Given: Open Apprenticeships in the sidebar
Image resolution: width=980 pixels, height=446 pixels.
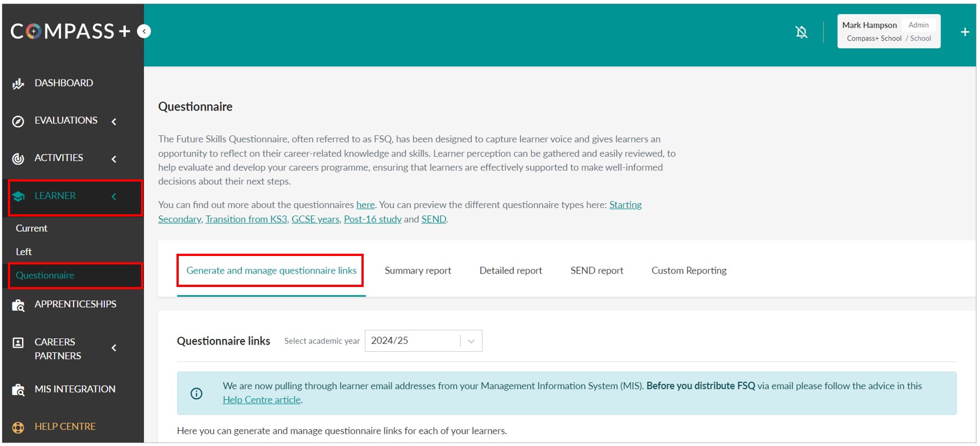Looking at the screenshot, I should coord(76,304).
